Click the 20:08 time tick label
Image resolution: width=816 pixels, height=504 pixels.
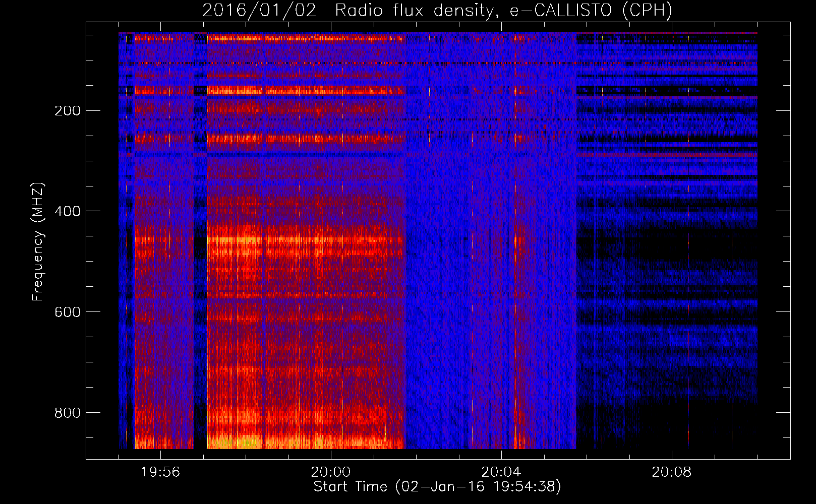[x=672, y=472]
